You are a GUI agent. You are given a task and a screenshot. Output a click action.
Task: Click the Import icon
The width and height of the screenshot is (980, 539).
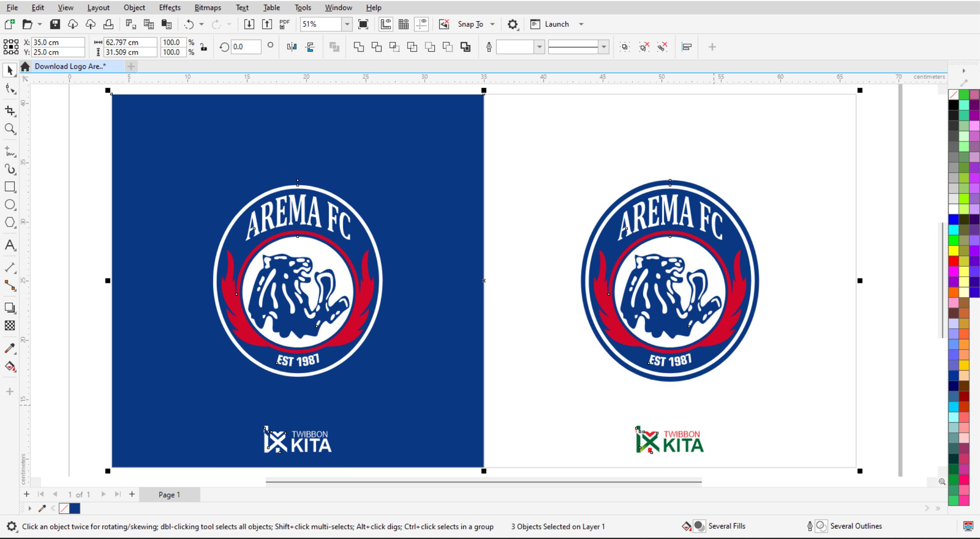(x=249, y=24)
